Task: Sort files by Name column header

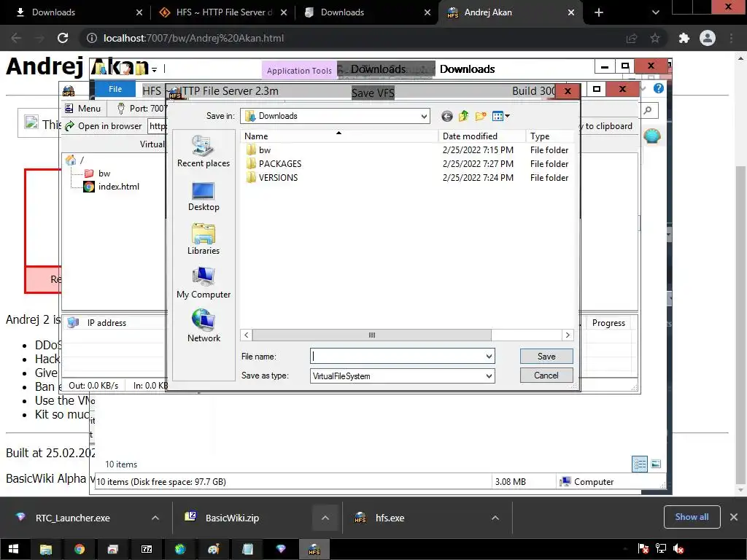Action: [x=339, y=136]
